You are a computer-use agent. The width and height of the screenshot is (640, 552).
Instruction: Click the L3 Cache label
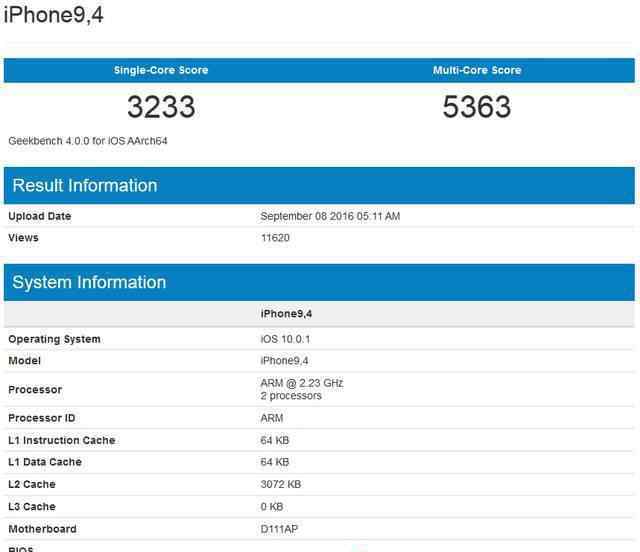click(32, 507)
